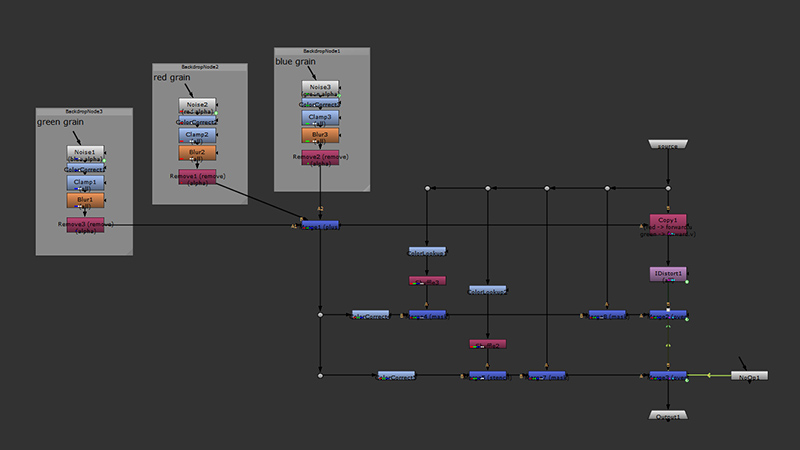Select the Noise2 node in red grain
800x450 pixels.
[x=197, y=104]
